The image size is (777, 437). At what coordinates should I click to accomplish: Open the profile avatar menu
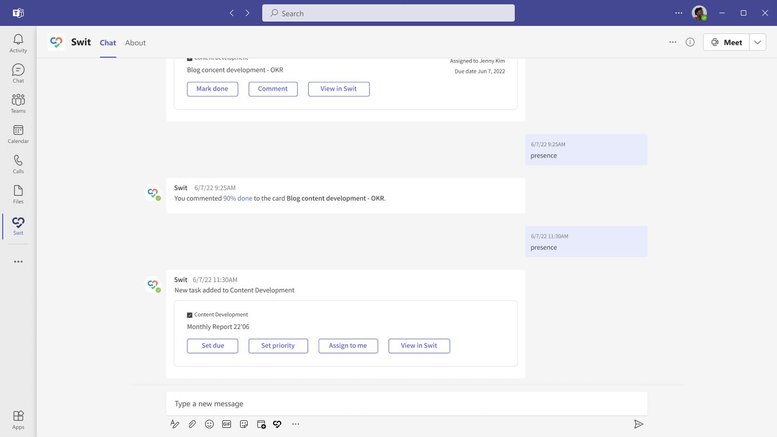pos(699,13)
